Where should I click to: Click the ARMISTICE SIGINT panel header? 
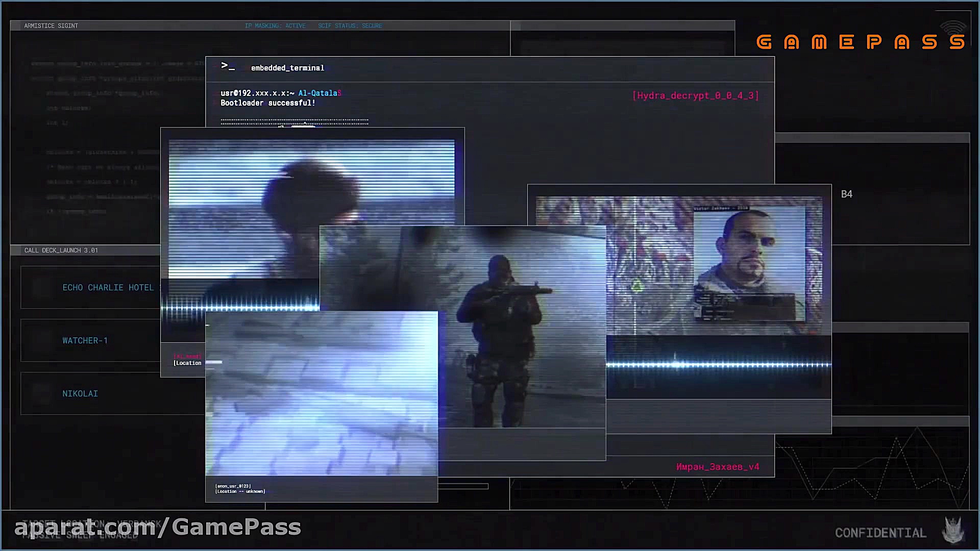click(51, 26)
